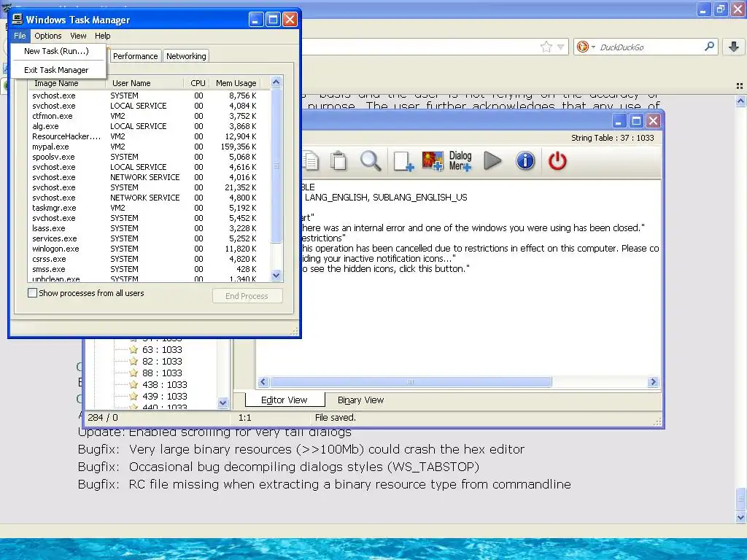Click the browser page scroll up arrow
747x560 pixels.
[740, 101]
